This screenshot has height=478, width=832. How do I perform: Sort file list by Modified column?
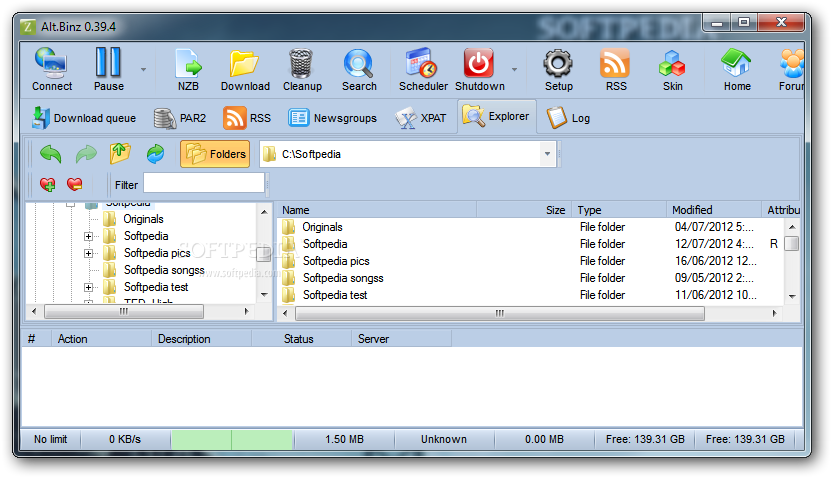click(714, 210)
